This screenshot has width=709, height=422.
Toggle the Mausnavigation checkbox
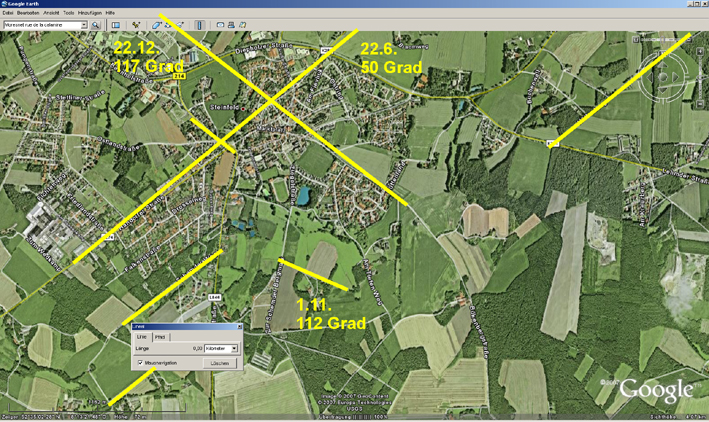pyautogui.click(x=140, y=363)
